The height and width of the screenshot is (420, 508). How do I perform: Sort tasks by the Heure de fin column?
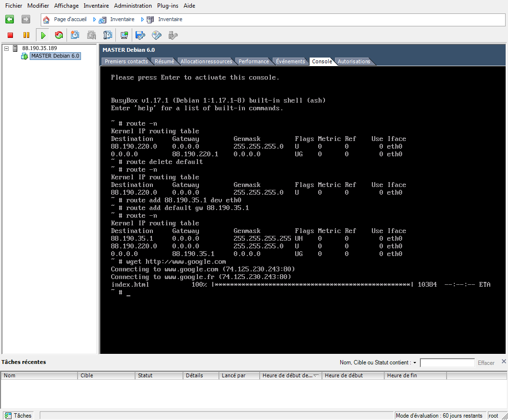(416, 375)
